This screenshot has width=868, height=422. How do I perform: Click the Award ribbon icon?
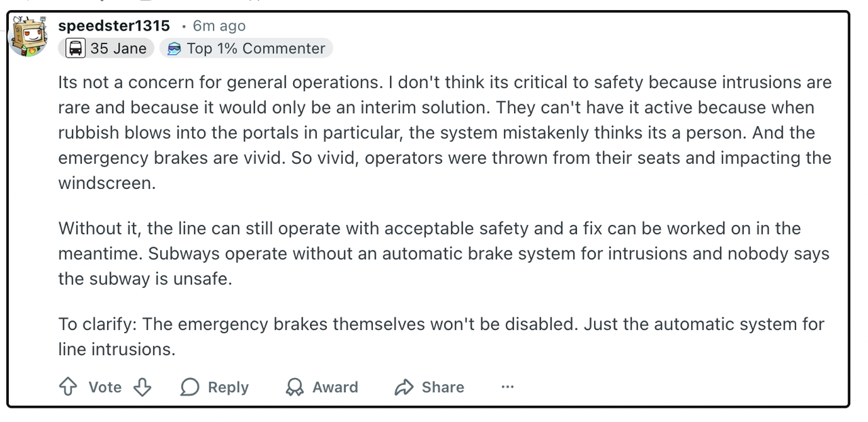coord(295,387)
